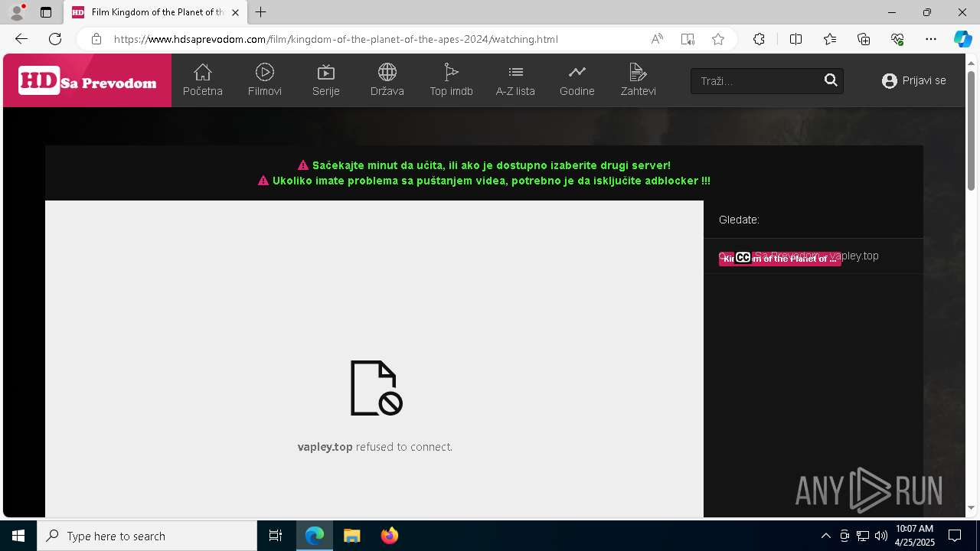Open Task View on the taskbar

(x=276, y=536)
